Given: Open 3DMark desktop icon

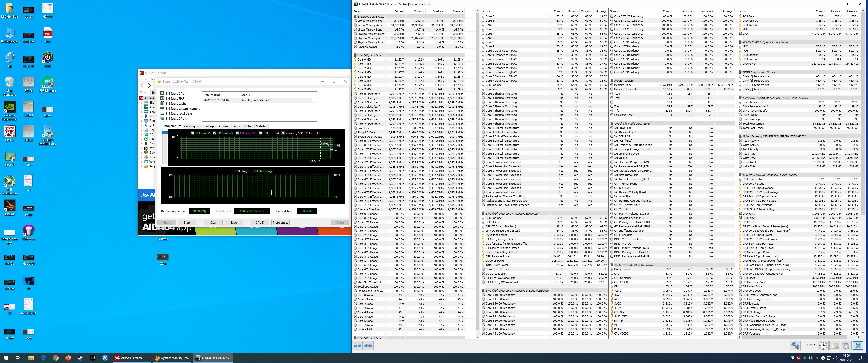Looking at the screenshot, I should [x=9, y=208].
